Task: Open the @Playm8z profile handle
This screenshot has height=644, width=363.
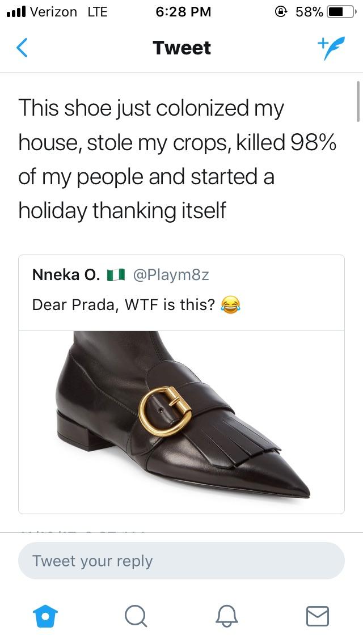Action: pyautogui.click(x=171, y=275)
